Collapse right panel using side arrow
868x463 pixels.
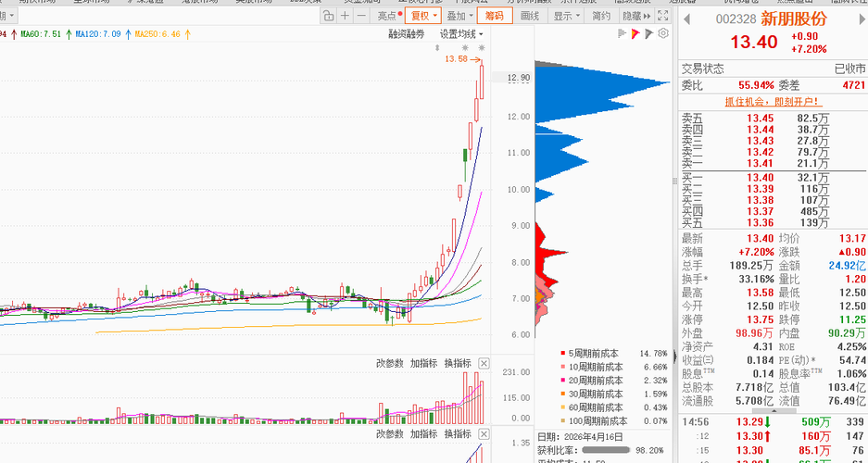tap(674, 357)
